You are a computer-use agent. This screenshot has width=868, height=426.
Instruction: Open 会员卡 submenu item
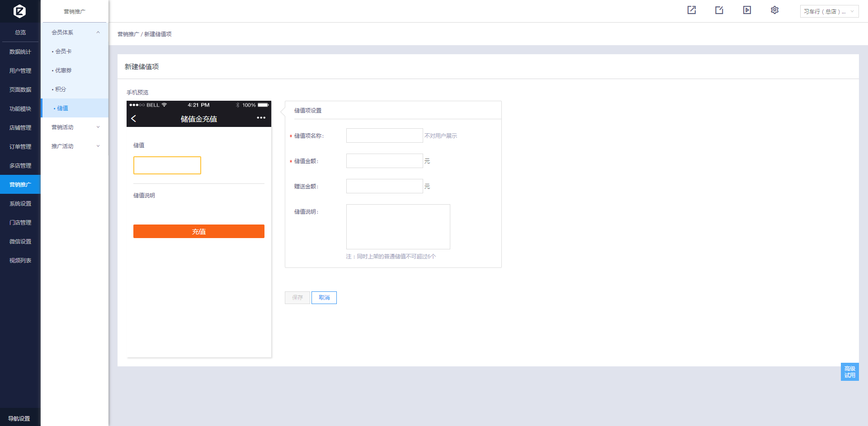point(63,51)
